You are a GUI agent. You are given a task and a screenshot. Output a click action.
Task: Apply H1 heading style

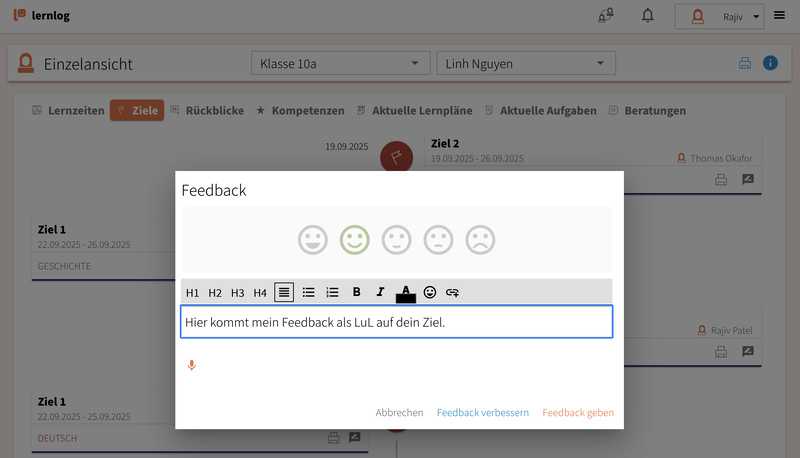192,292
